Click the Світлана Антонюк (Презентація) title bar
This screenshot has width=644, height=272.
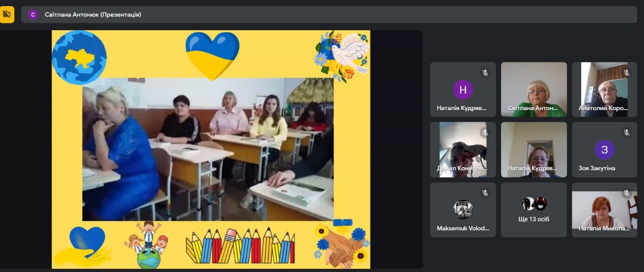[x=329, y=15]
